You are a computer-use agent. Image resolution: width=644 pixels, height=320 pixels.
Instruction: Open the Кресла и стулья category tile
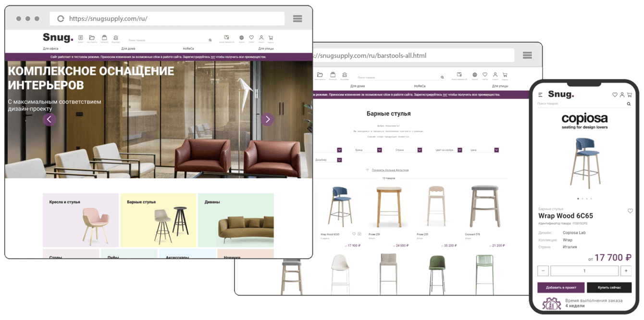pyautogui.click(x=81, y=220)
